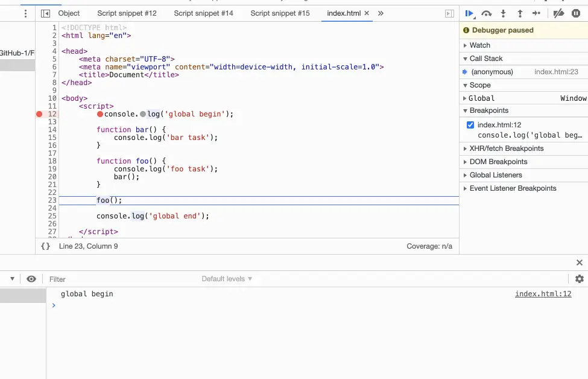Pretty print the source code
Viewport: 588px width, 379px height.
click(45, 246)
